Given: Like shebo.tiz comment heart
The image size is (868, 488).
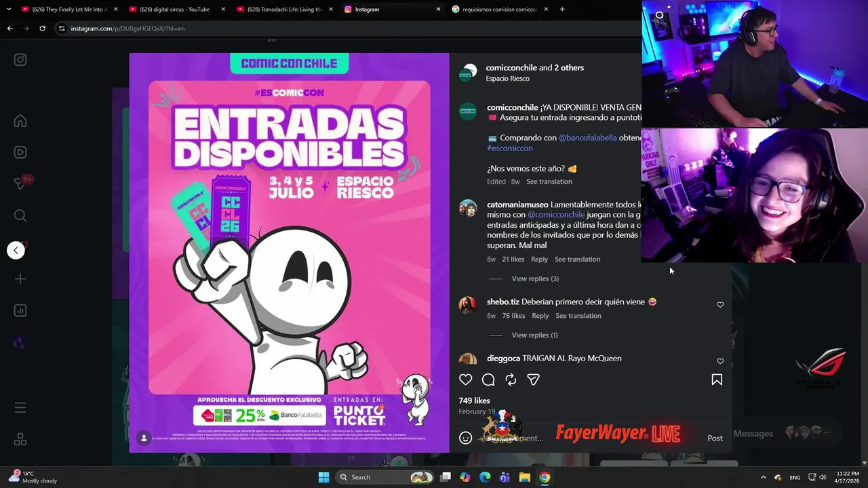Looking at the screenshot, I should coord(720,305).
